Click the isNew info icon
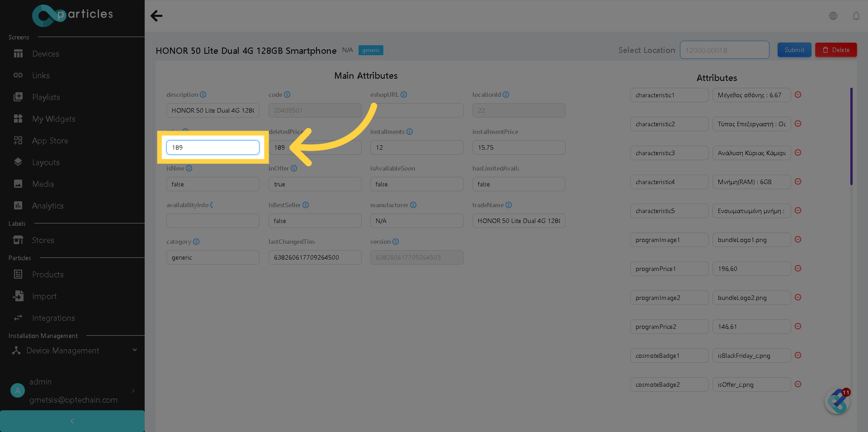Viewport: 868px width, 432px height. point(189,168)
